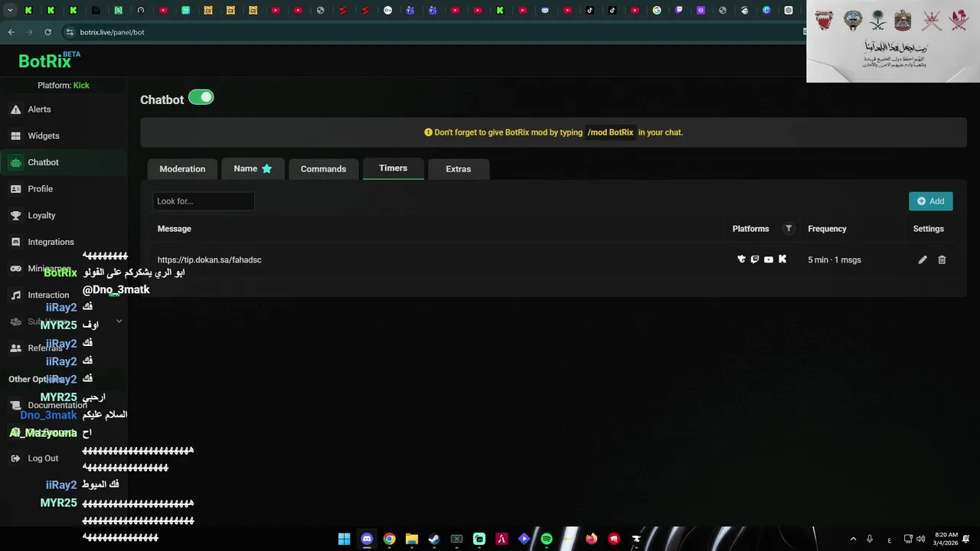980x551 pixels.
Task: Open the Windows Start menu
Action: pos(345,540)
